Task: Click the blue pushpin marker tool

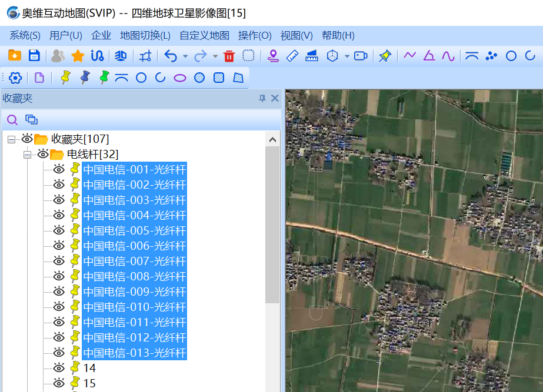Action: tap(85, 77)
